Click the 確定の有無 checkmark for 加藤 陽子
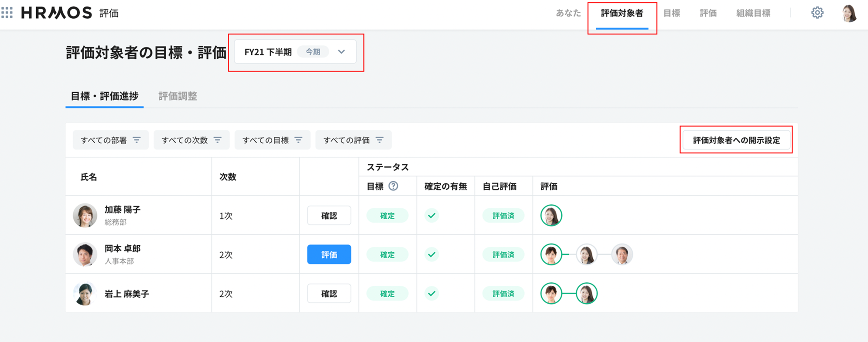Screen dimensions: 868x342 click(431, 216)
